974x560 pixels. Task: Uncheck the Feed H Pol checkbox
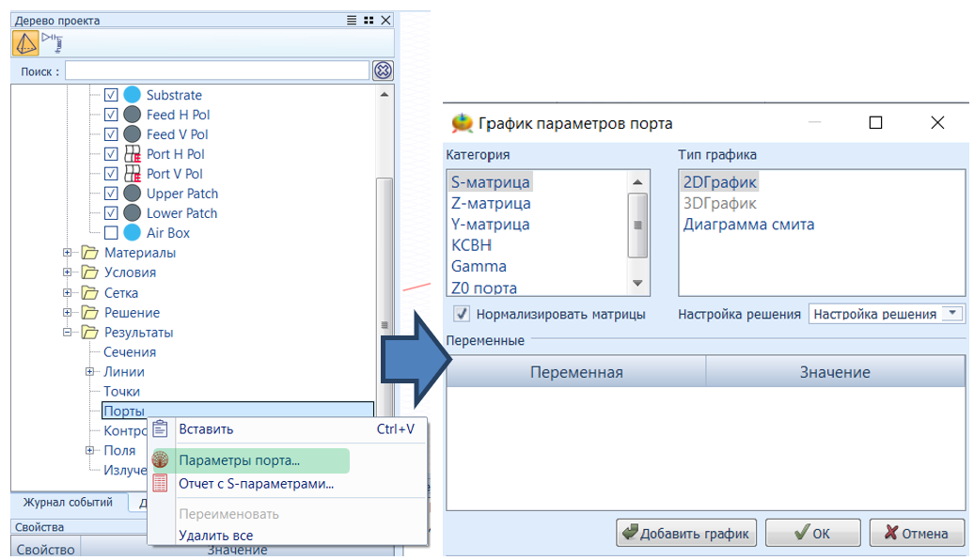pos(111,115)
